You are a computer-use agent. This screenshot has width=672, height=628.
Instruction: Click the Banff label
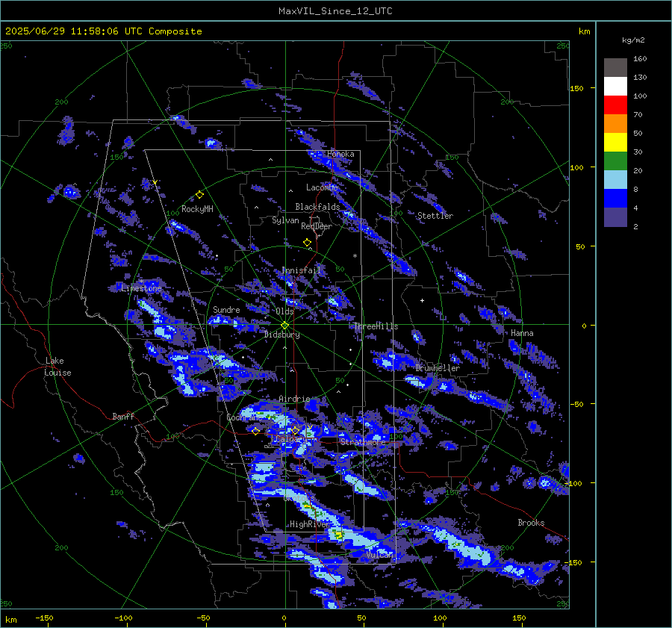[123, 416]
